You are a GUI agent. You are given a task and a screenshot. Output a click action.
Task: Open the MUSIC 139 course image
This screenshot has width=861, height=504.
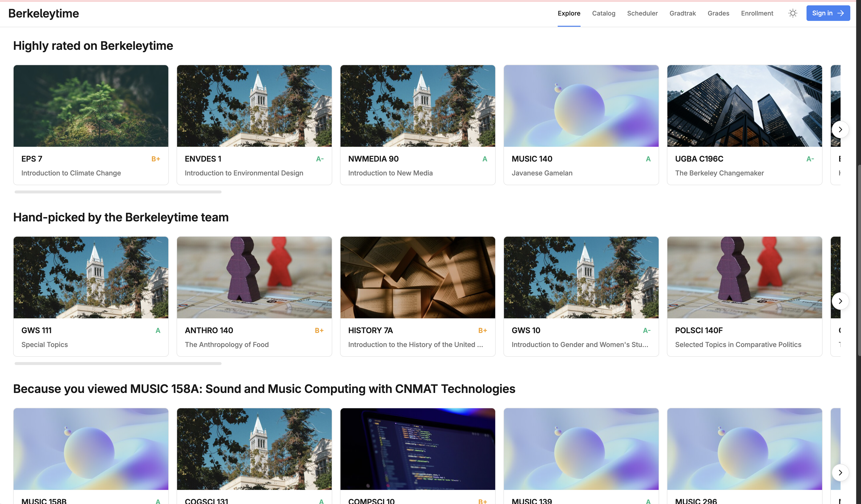click(581, 449)
